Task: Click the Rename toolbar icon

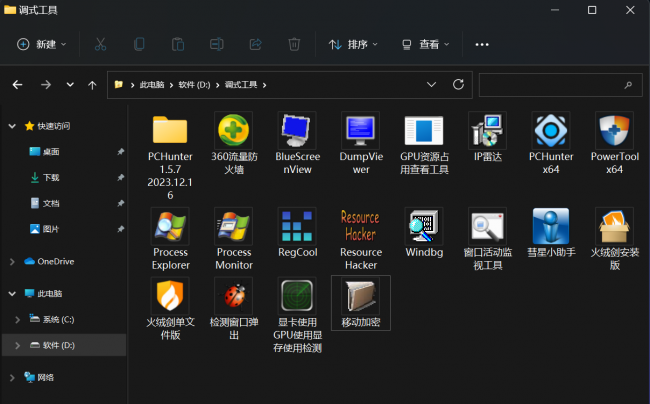Action: [x=217, y=44]
